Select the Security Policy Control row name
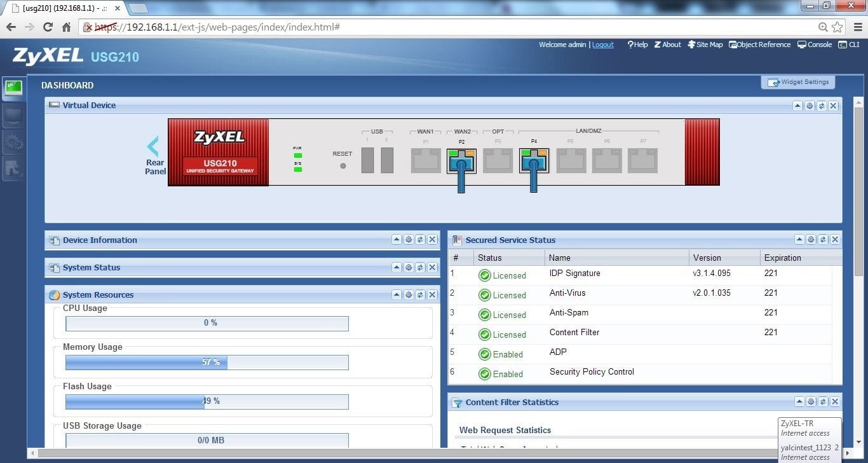 click(x=592, y=372)
